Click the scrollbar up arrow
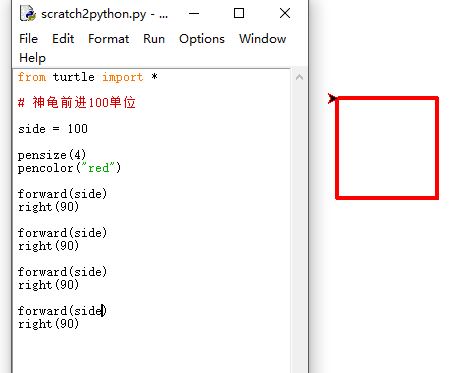This screenshot has width=459, height=373. tap(299, 78)
